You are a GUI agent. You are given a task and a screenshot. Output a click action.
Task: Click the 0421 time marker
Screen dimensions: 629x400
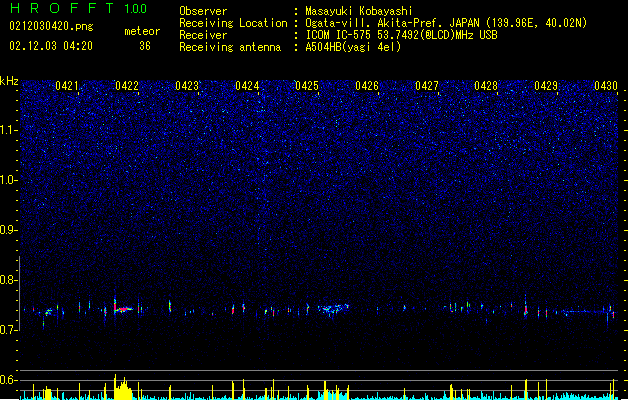pyautogui.click(x=67, y=86)
